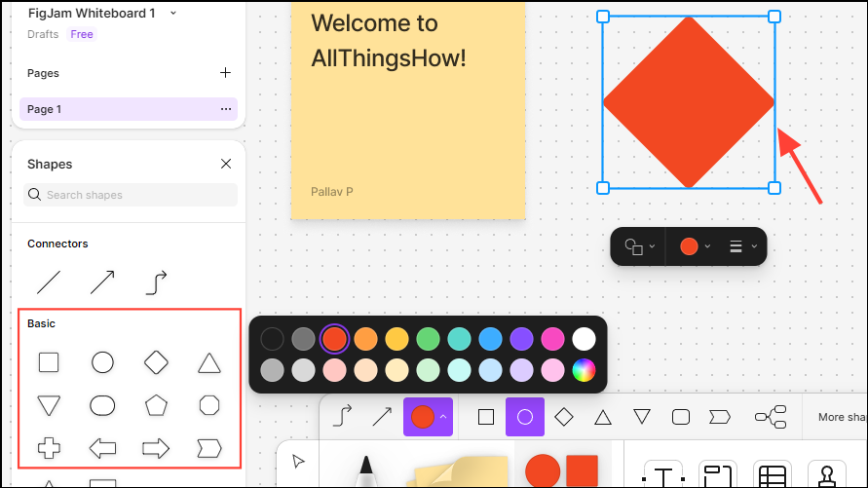Choose the pink color swatch
Screen dimensions: 868x488
552,339
